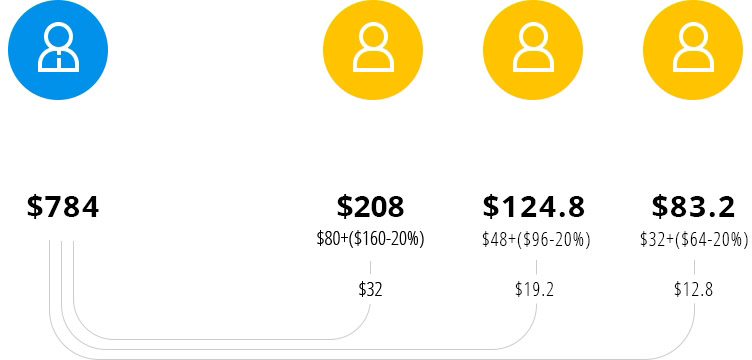The image size is (752, 360).
Task: Click the $12.8 commission value
Action: tap(693, 290)
